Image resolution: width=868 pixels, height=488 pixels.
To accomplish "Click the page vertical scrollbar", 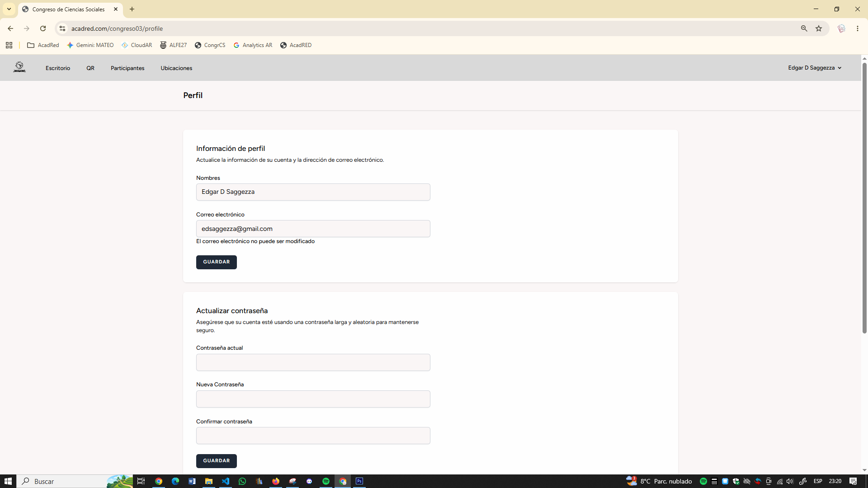I will 864,199.
